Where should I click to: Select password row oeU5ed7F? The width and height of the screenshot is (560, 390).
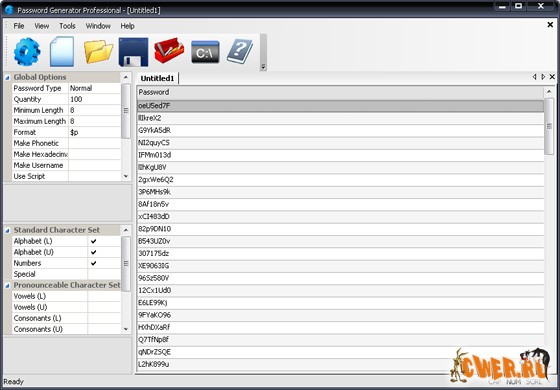click(340, 106)
